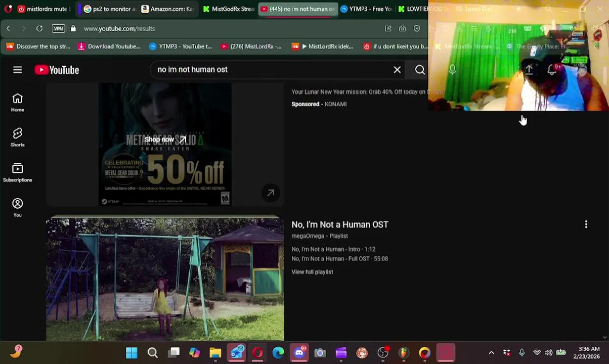Select the '(445) no im not human' tab

pos(297,9)
